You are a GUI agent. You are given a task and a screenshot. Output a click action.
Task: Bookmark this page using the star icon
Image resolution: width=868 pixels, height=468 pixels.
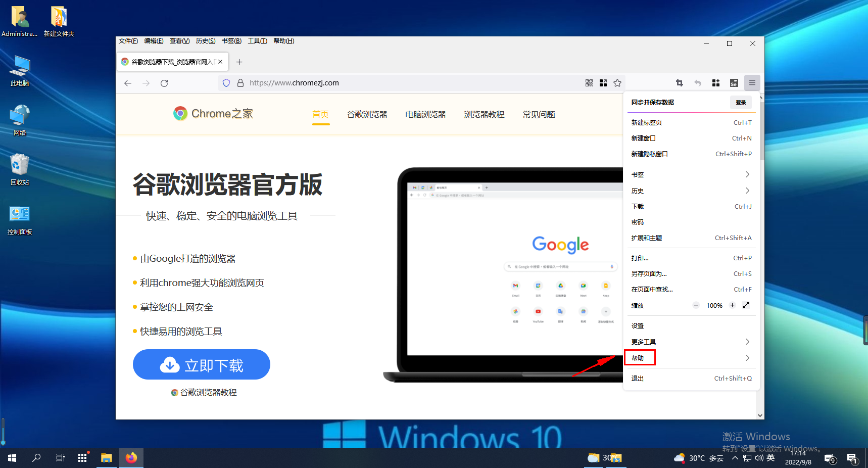(617, 83)
